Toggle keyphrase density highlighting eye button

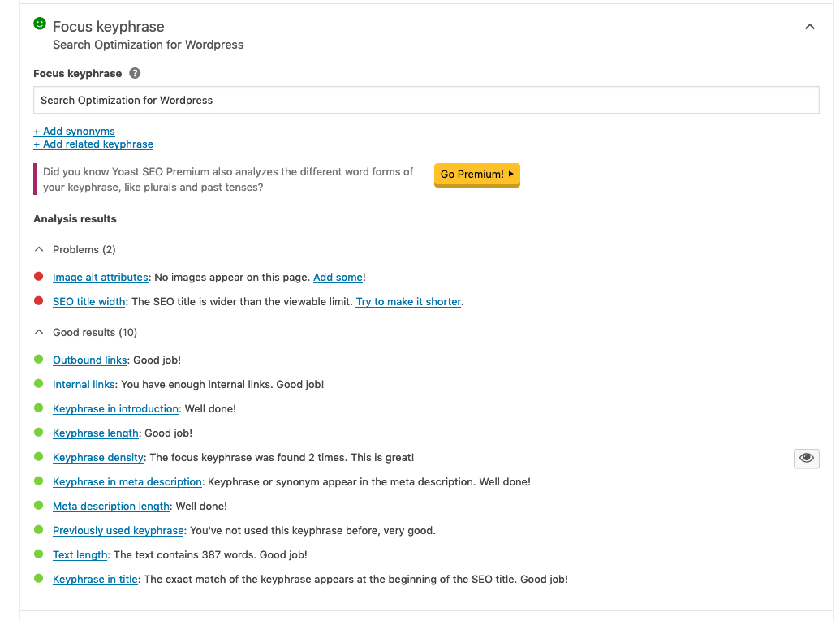click(x=806, y=458)
